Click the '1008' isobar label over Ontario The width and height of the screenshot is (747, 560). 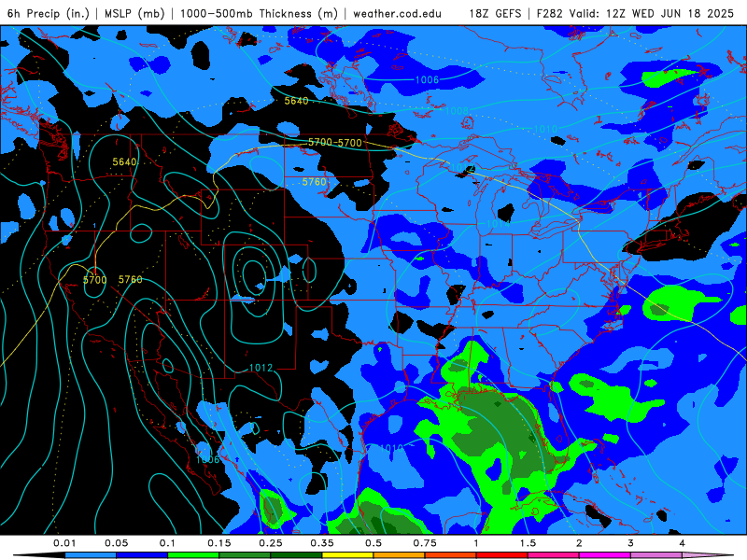[x=457, y=111]
